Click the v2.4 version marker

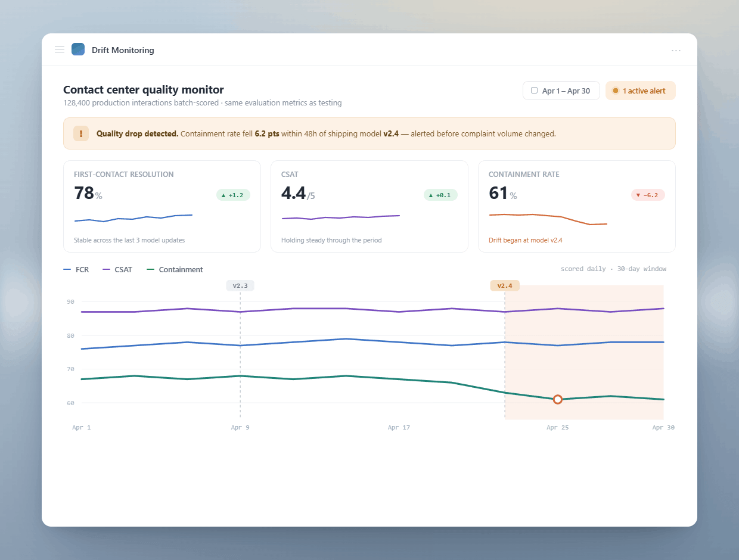[505, 286]
